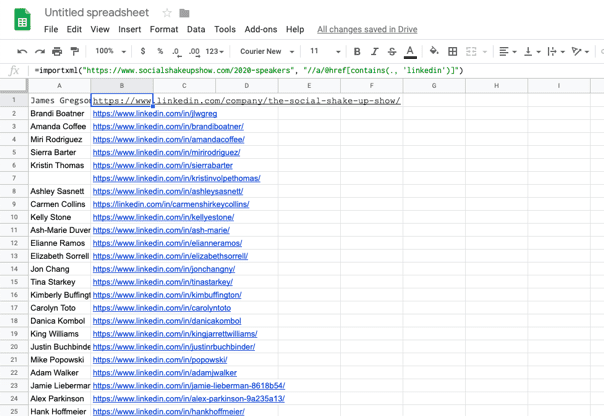The height and width of the screenshot is (416, 604).
Task: Click the Untitled spreadsheet title
Action: pos(96,13)
